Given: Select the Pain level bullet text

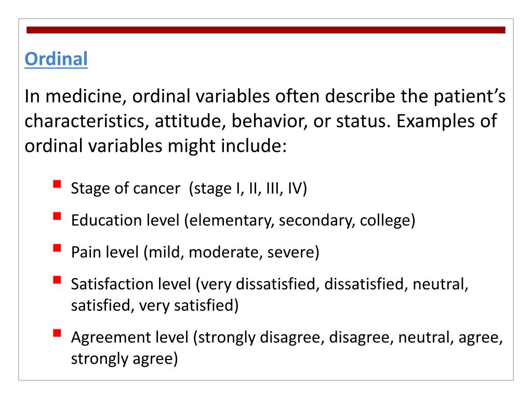Looking at the screenshot, I should click(195, 252).
